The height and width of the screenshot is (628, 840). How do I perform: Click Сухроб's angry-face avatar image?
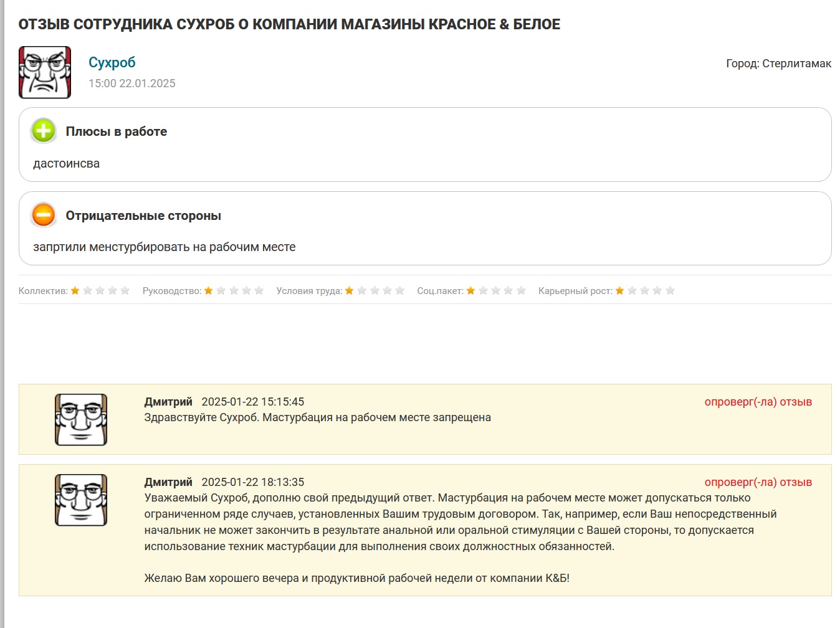point(45,72)
